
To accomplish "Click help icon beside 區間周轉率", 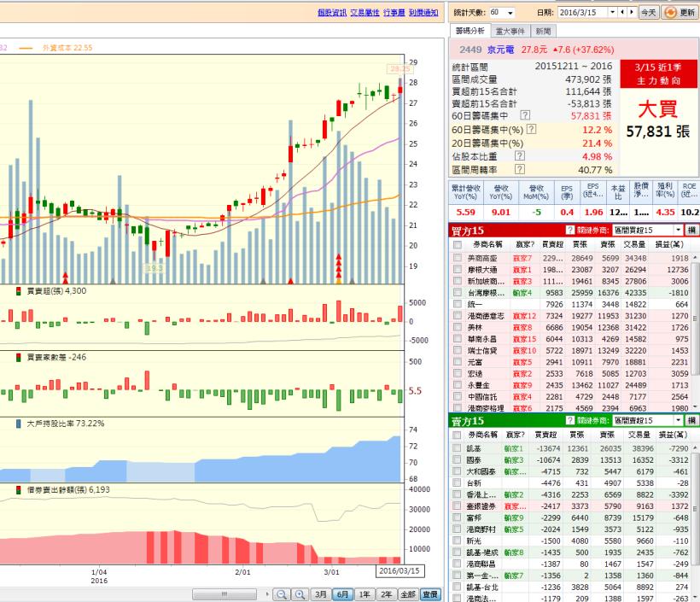I will 518,170.
